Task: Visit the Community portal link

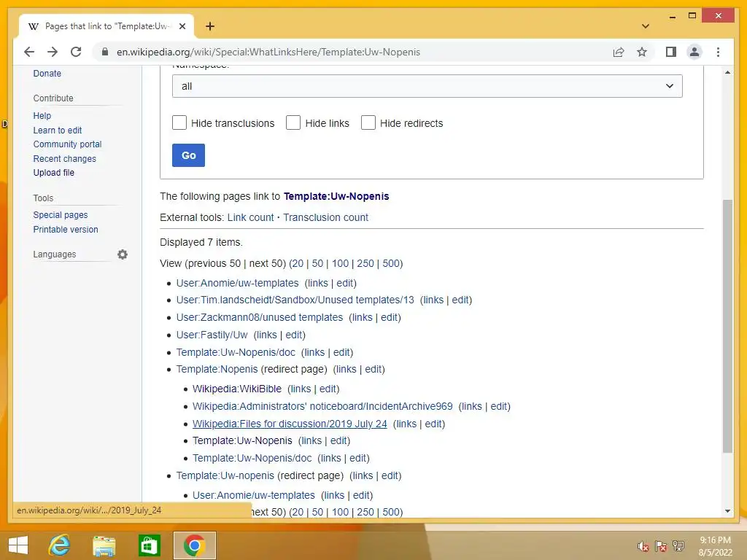Action: pyautogui.click(x=67, y=144)
